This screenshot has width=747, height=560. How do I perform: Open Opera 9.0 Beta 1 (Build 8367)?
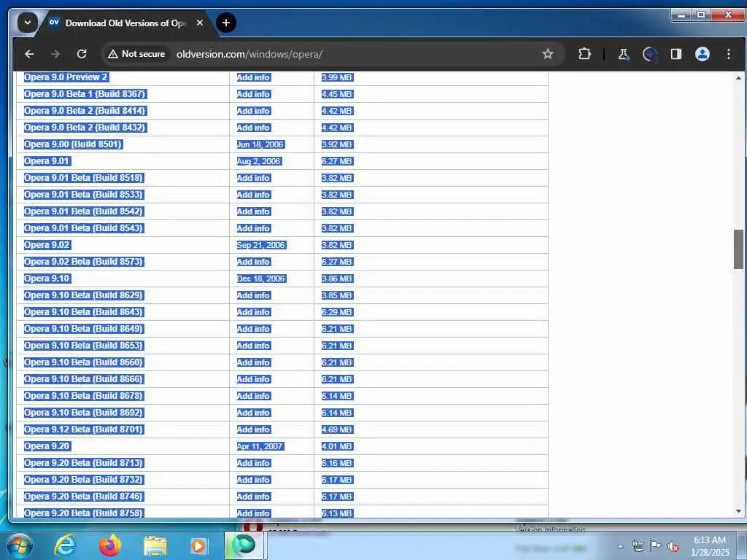(x=85, y=94)
